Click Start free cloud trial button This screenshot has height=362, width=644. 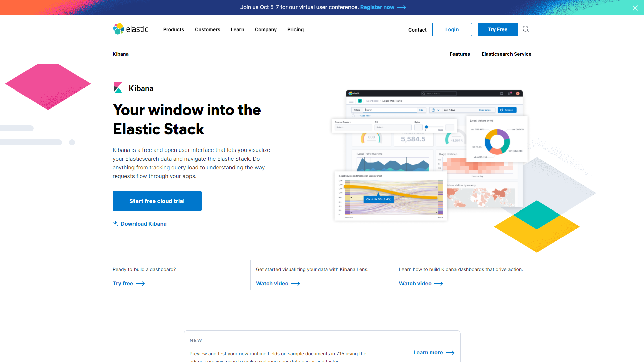(157, 201)
